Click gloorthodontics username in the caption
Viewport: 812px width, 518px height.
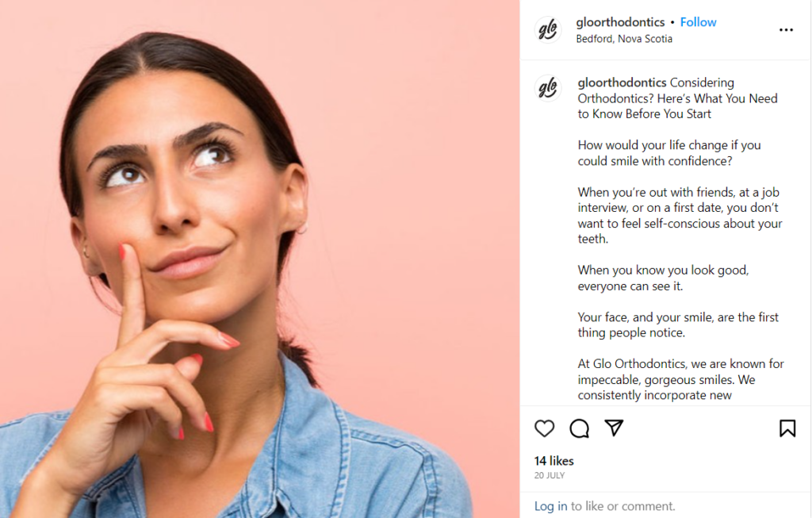(622, 82)
